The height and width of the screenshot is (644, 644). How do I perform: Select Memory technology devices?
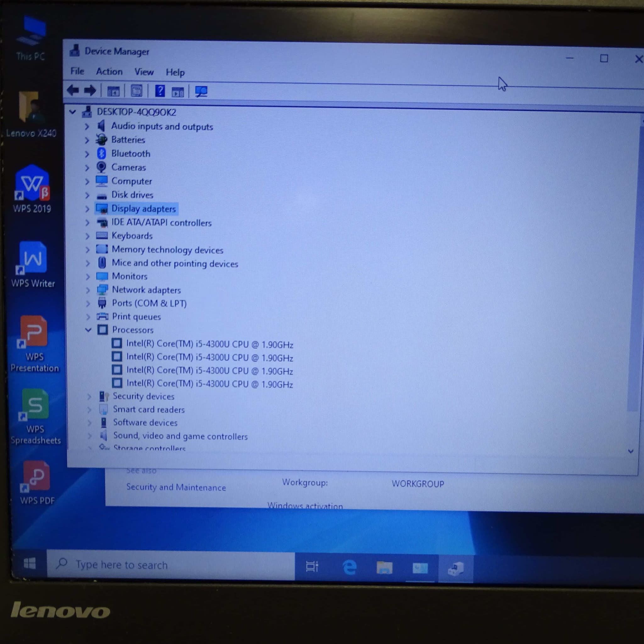coord(167,250)
